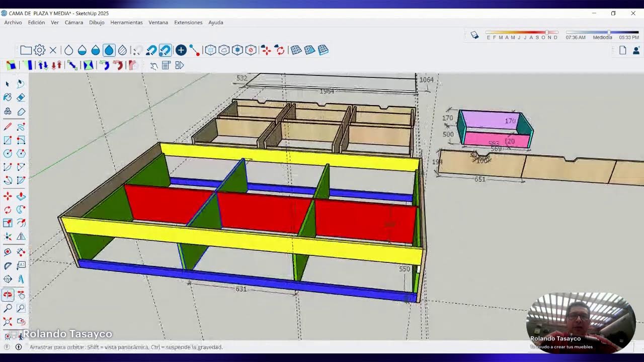Image resolution: width=644 pixels, height=362 pixels.
Task: Select the Rotated Rectangle tool
Action: pos(21,140)
